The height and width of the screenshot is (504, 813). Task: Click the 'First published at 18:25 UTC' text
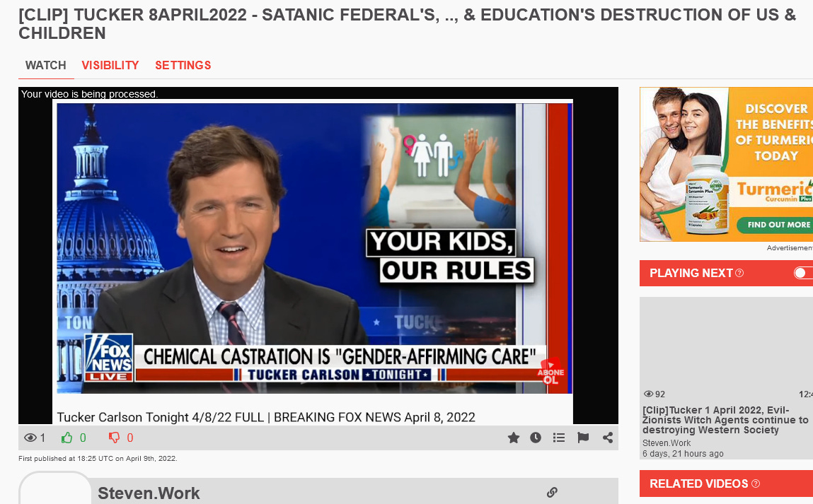pos(98,459)
